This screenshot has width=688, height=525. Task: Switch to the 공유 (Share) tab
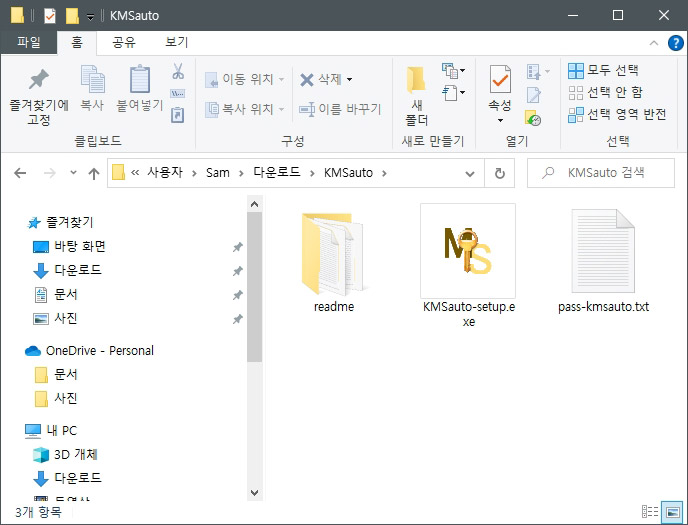pos(124,43)
